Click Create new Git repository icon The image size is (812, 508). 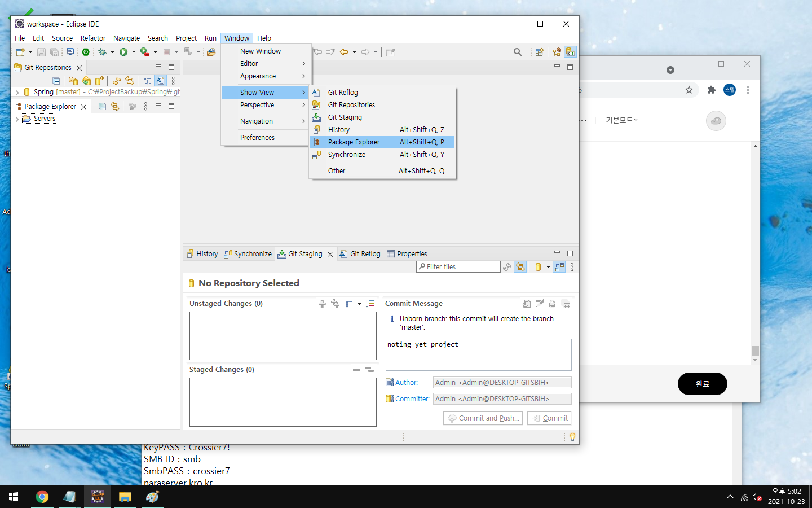tap(99, 81)
